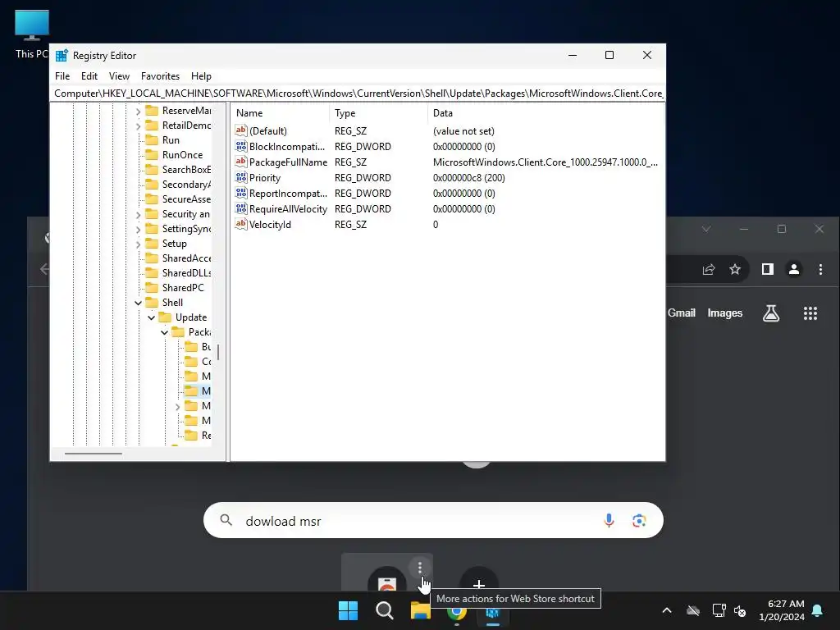Viewport: 840px width, 630px height.
Task: Open the Windows Start menu
Action: click(x=348, y=610)
